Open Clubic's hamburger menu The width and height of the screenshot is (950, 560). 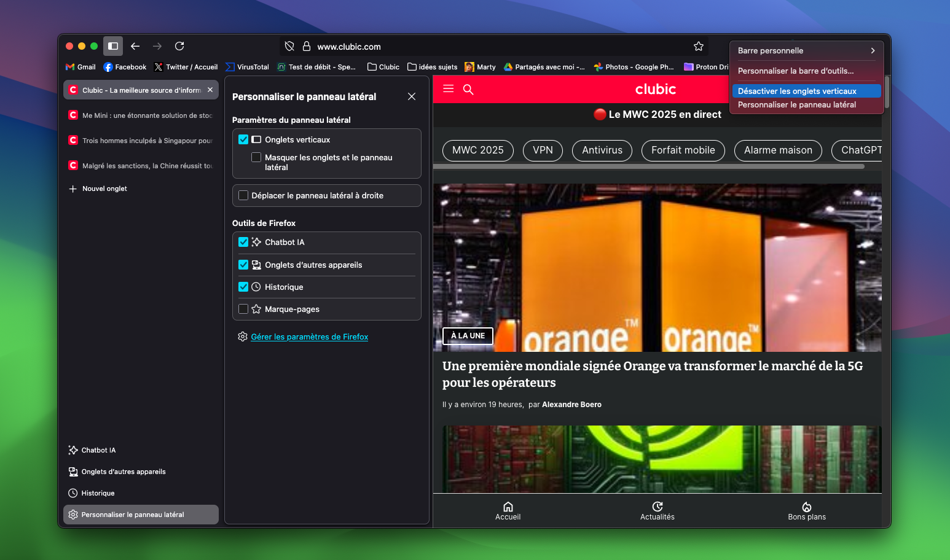click(448, 89)
